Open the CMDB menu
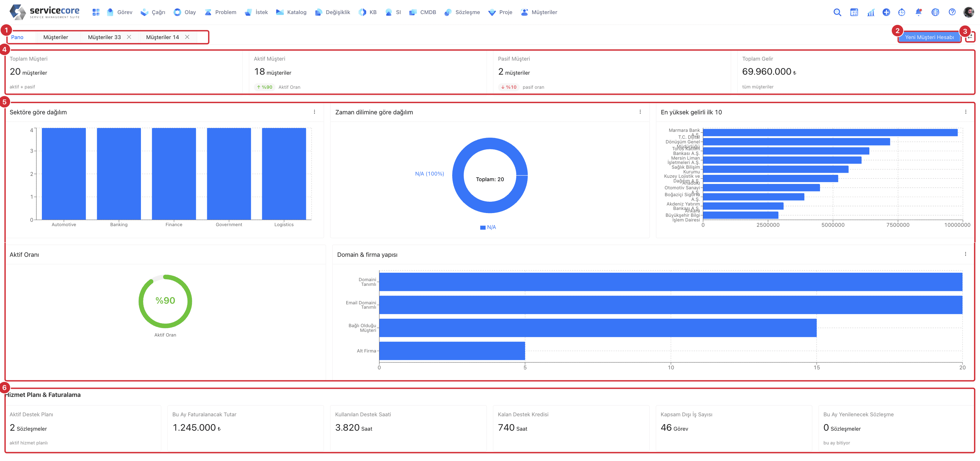This screenshot has width=980, height=461. tap(423, 12)
